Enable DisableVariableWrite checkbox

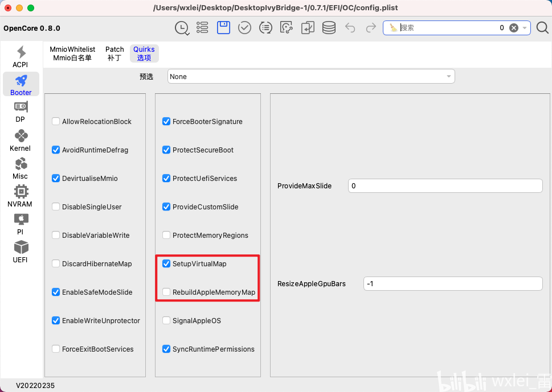[x=56, y=235]
